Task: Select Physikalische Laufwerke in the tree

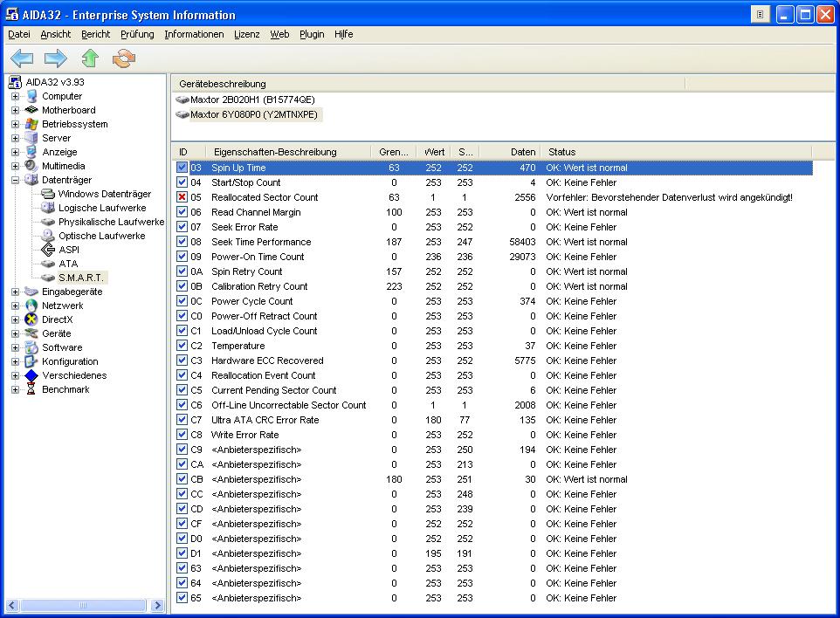Action: [111, 222]
